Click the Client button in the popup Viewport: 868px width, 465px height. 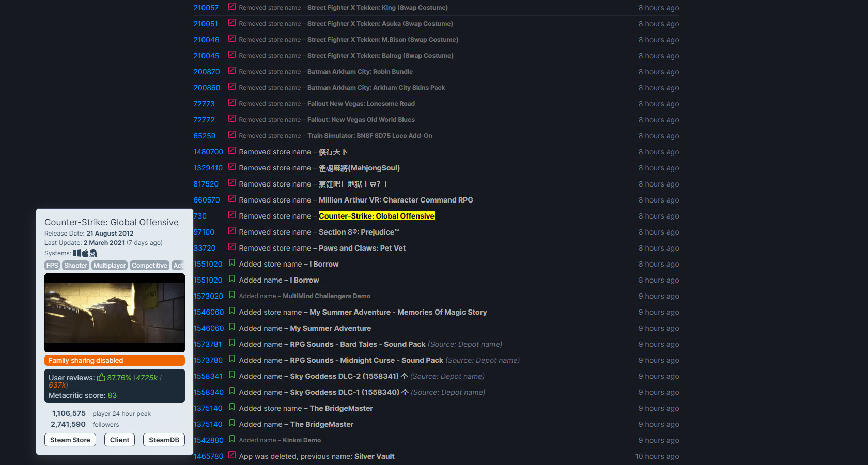pyautogui.click(x=120, y=440)
